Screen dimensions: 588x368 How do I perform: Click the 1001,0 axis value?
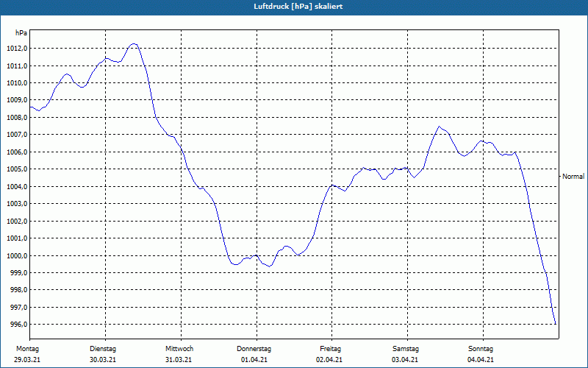[17, 238]
